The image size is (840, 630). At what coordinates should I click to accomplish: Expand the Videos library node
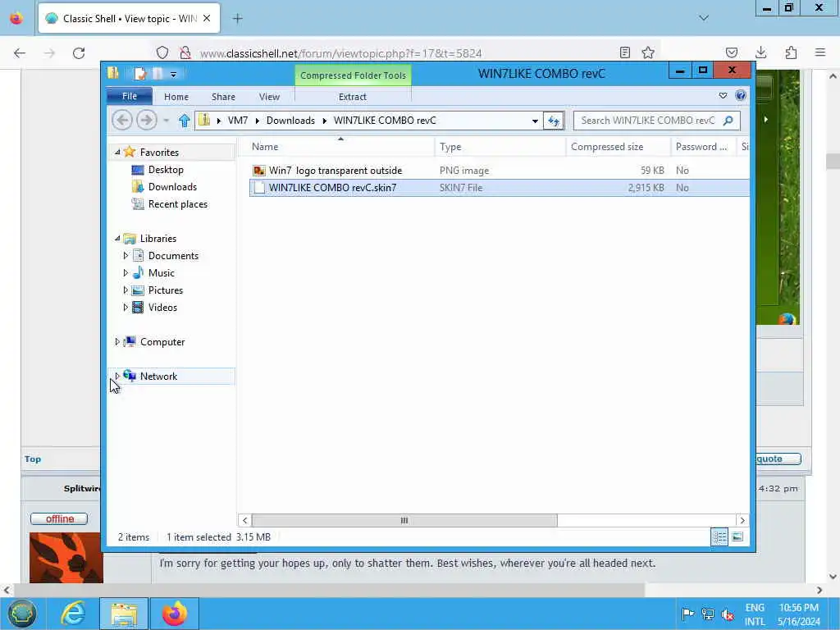pyautogui.click(x=126, y=307)
